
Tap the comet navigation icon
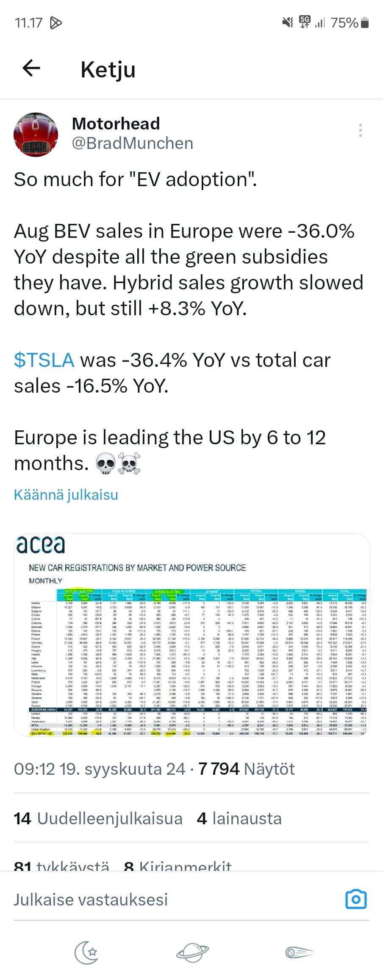coord(296,952)
